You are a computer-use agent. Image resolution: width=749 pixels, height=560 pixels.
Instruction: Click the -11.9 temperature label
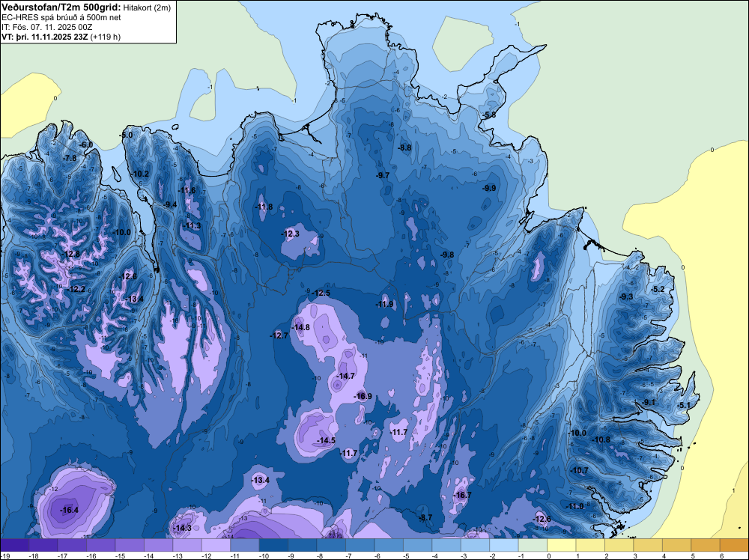pos(384,304)
